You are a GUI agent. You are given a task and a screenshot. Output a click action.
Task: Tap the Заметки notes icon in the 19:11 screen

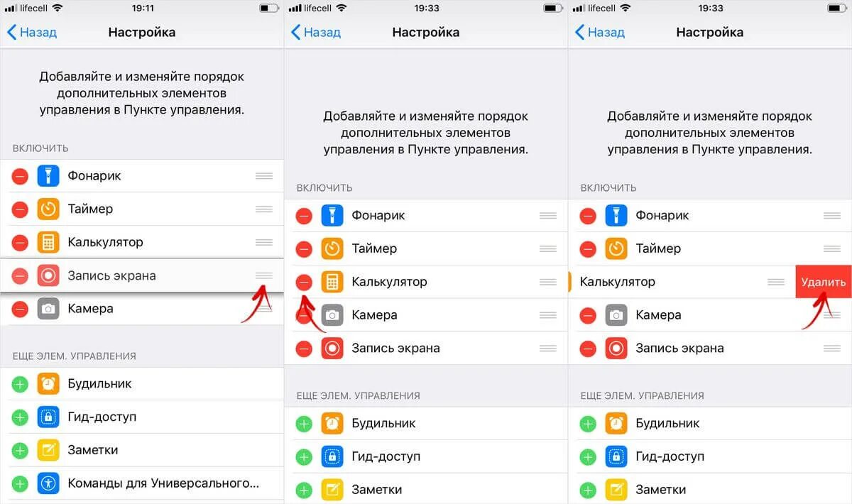(48, 450)
